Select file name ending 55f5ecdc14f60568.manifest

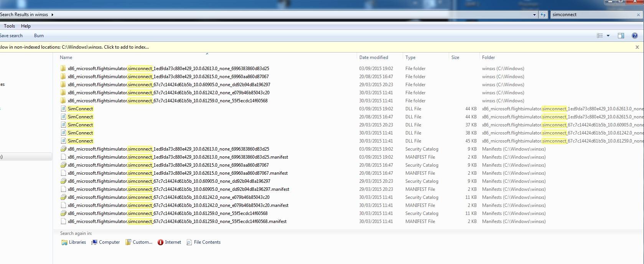[x=177, y=221]
